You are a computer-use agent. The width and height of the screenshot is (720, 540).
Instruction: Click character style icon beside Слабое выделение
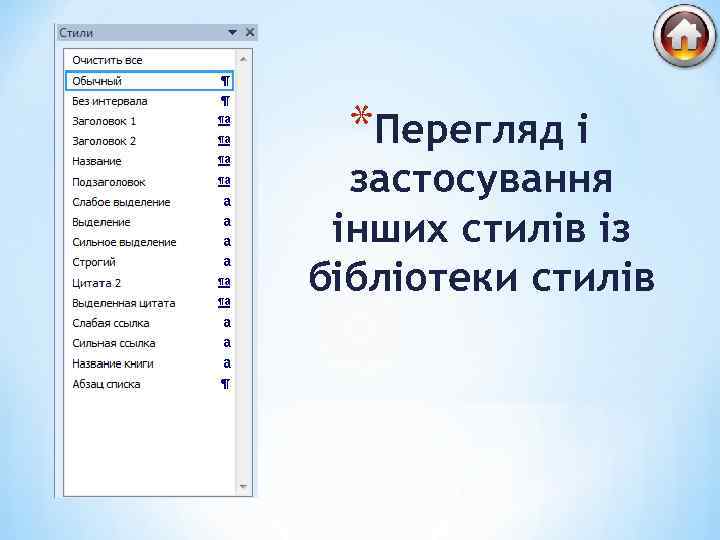point(227,202)
